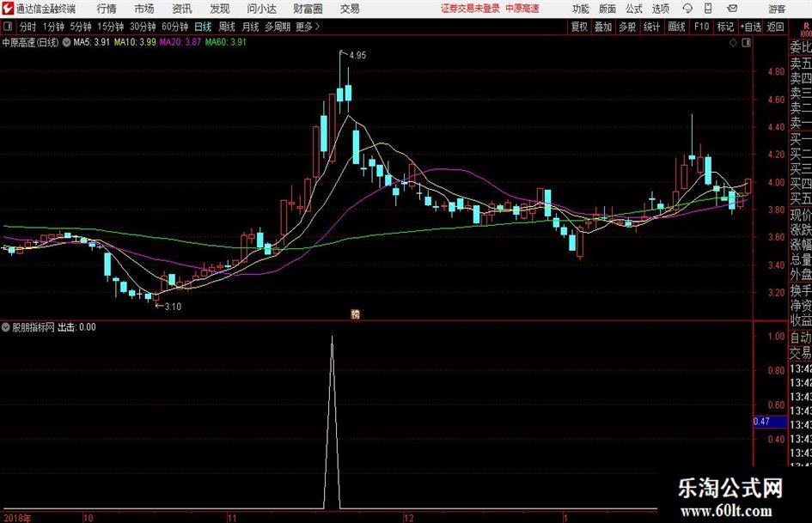Viewport: 812px width, 523px height.
Task: Click the 3.10 low price marker
Action: click(173, 307)
